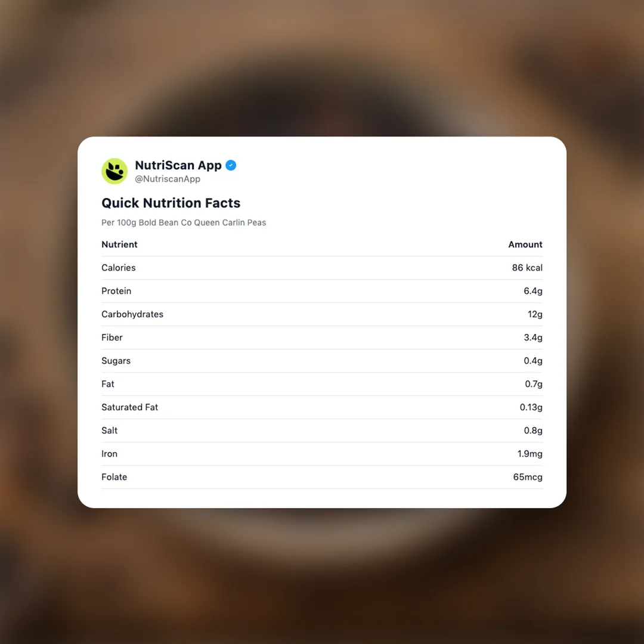The width and height of the screenshot is (644, 644).
Task: Select the Carbohydrates row label
Action: point(132,314)
